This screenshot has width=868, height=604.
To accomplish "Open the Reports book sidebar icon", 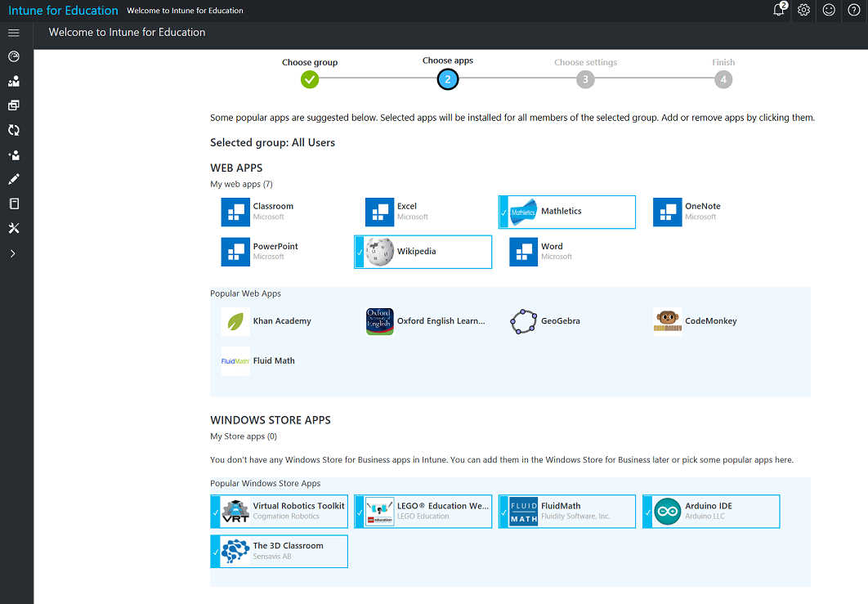I will 14,204.
